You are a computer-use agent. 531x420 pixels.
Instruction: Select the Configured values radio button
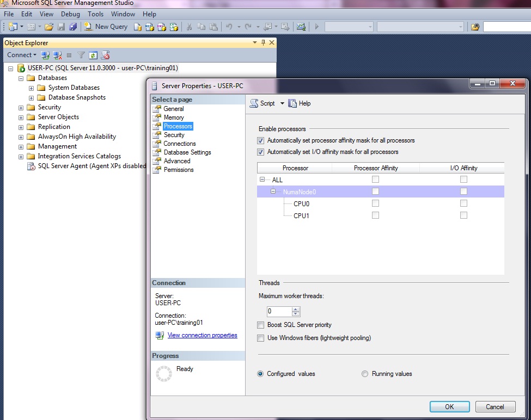pos(260,374)
